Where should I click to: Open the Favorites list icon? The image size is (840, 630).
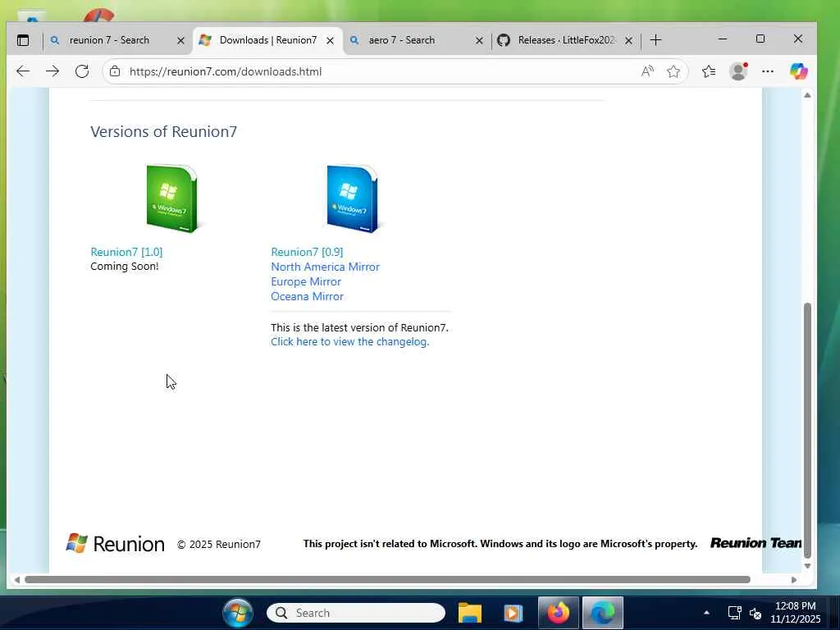point(708,71)
